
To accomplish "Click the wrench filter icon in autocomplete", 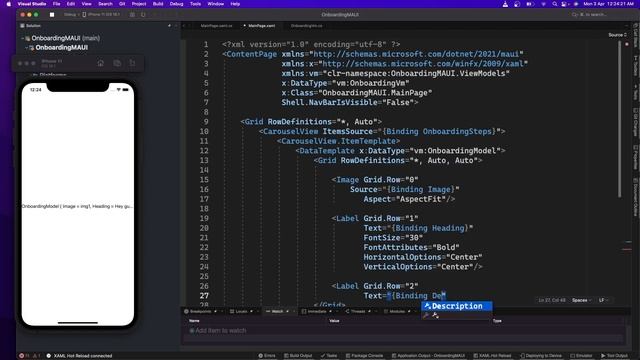I will pos(426,315).
